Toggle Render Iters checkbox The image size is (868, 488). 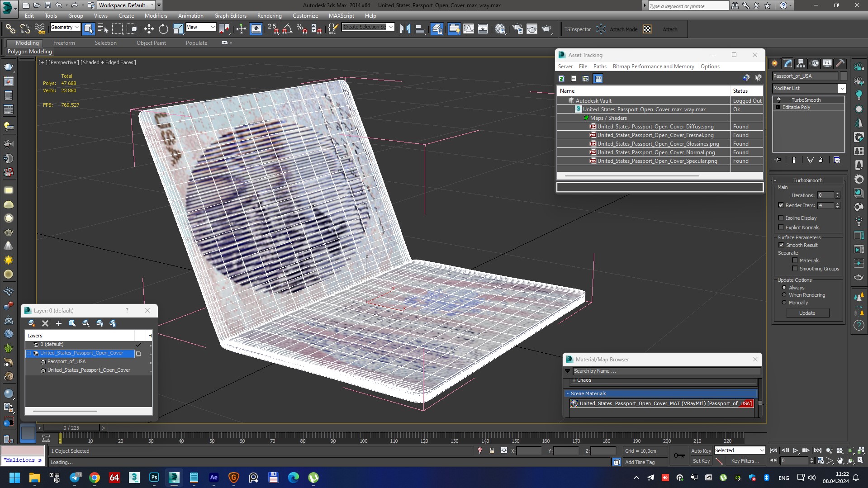tap(781, 205)
